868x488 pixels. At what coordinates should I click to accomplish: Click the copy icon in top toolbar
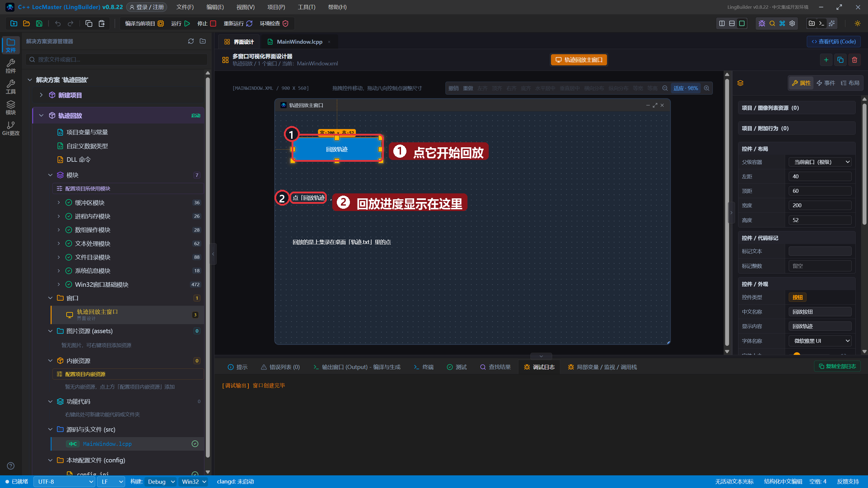89,23
